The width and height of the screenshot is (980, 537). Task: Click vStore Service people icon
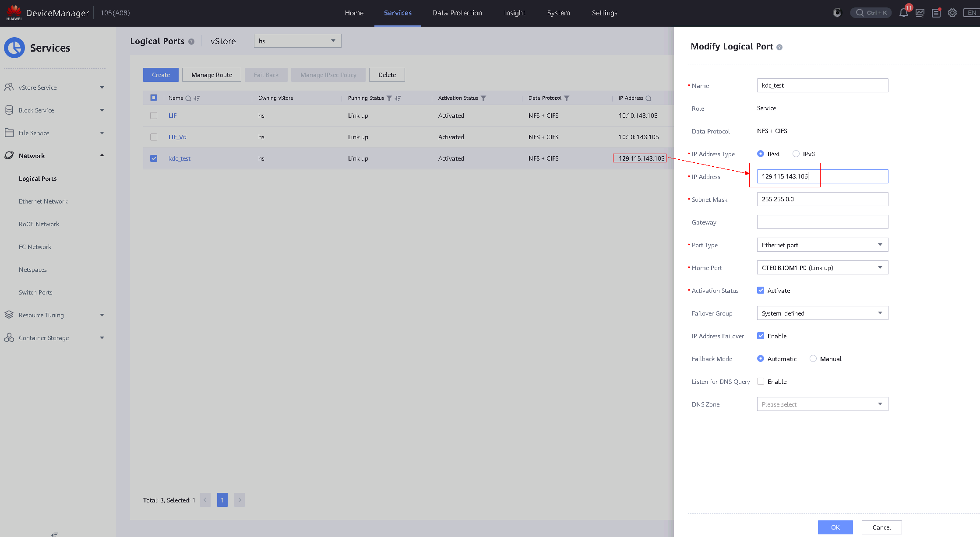coord(9,87)
